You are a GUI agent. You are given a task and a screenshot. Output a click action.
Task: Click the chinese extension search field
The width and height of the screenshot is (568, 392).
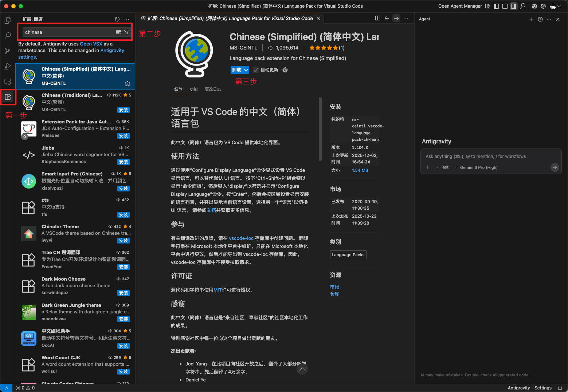[68, 32]
